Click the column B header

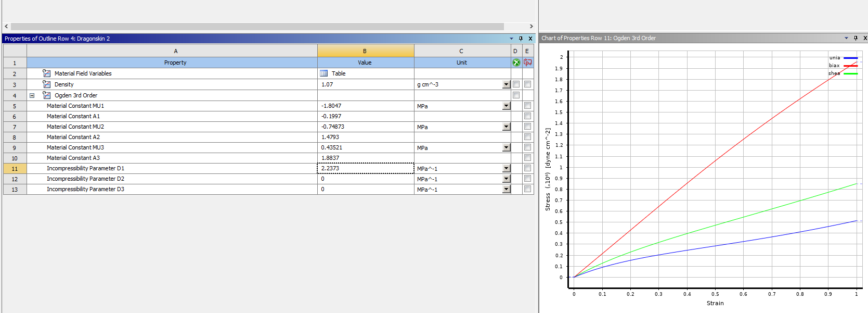[x=365, y=51]
